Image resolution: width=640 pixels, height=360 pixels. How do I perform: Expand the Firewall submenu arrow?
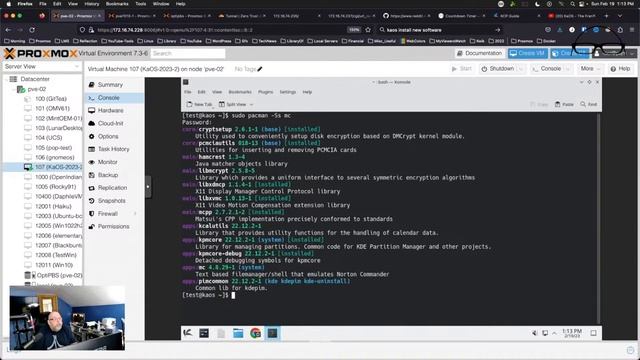[135, 213]
